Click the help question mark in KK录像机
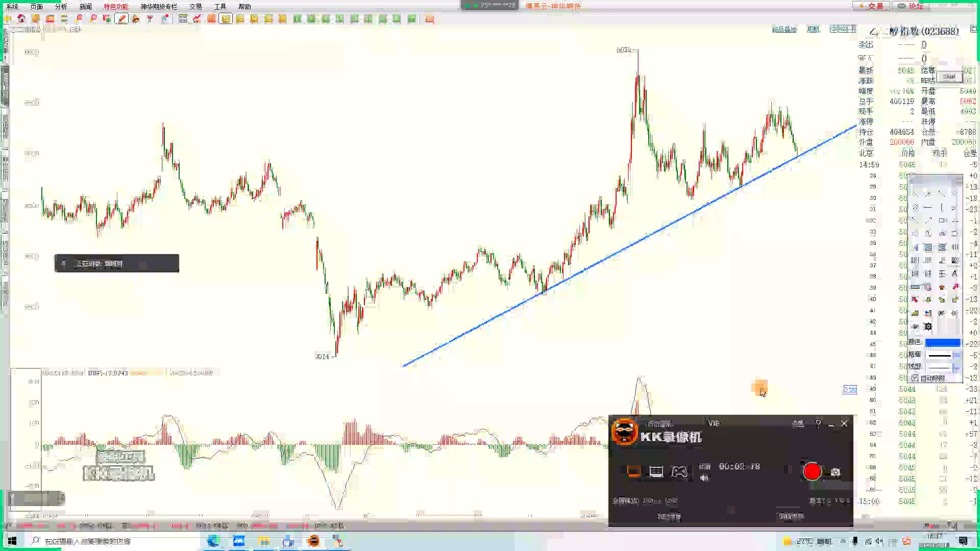This screenshot has height=551, width=980. click(x=818, y=423)
